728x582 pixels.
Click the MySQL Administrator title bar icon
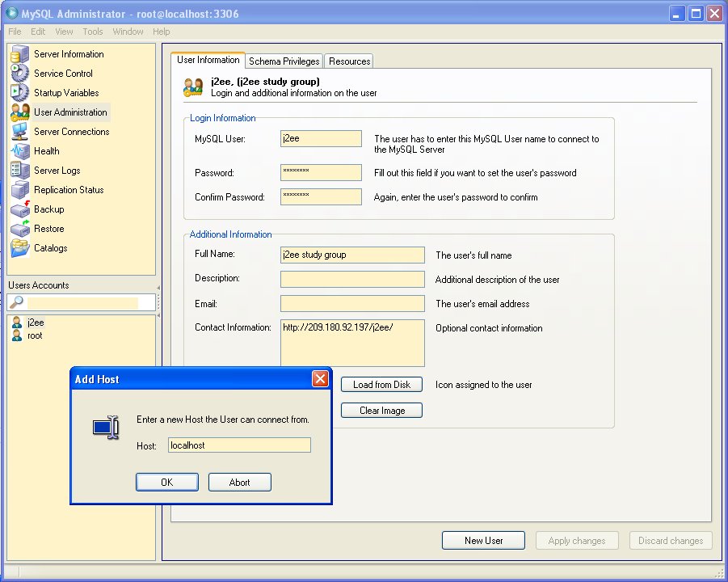[11, 13]
